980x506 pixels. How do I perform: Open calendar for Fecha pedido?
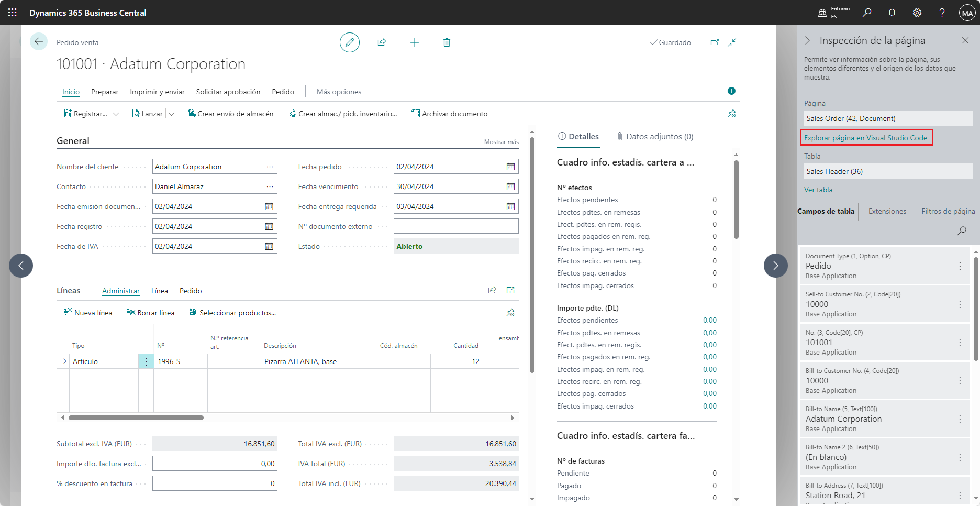point(510,167)
